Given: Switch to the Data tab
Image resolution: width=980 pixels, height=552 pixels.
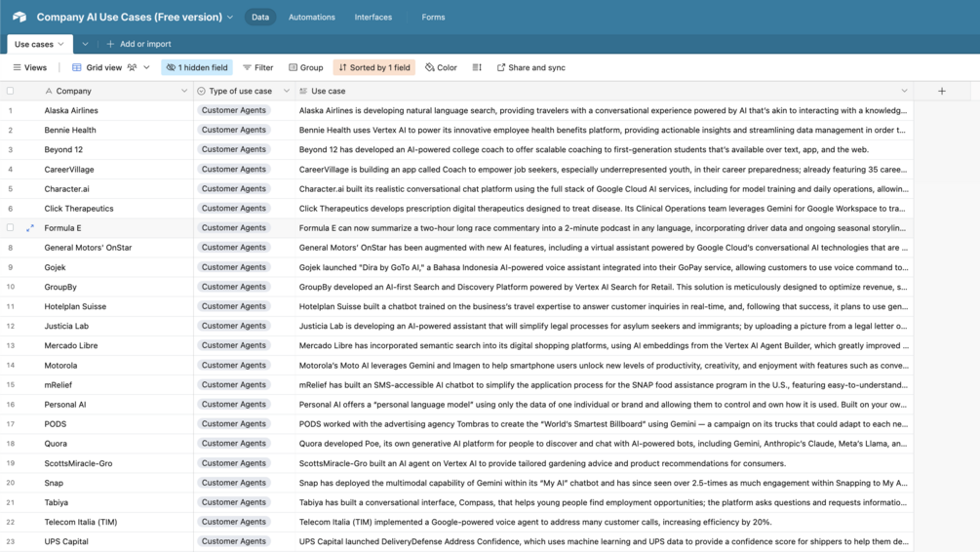Looking at the screenshot, I should click(x=260, y=17).
